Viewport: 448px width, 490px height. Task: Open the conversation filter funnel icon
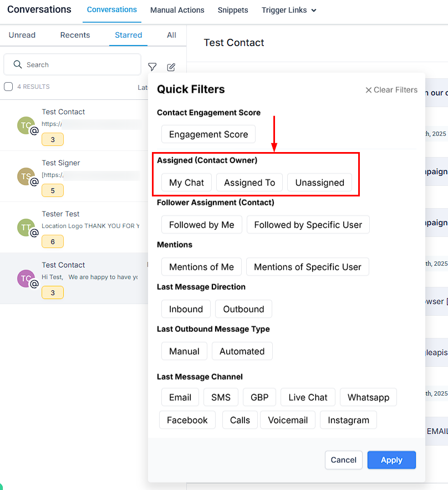tap(152, 67)
